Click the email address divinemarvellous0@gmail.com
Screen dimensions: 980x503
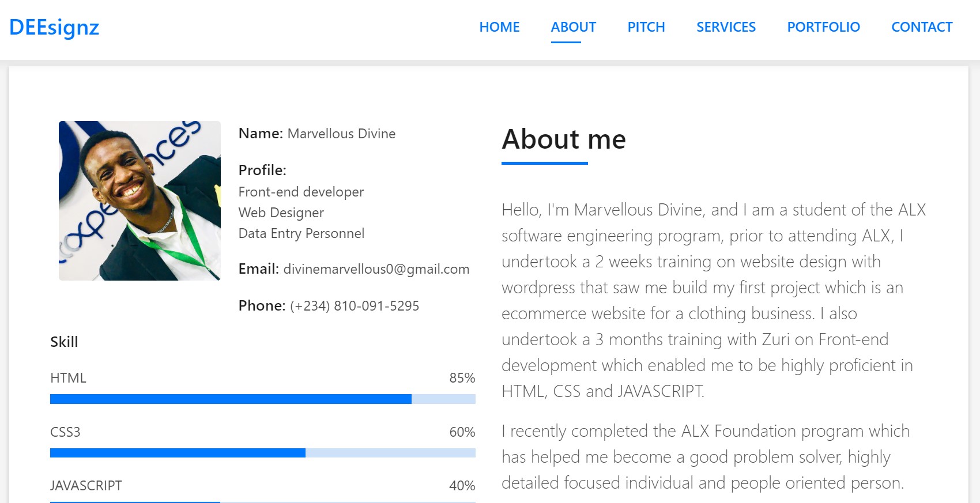coord(376,269)
